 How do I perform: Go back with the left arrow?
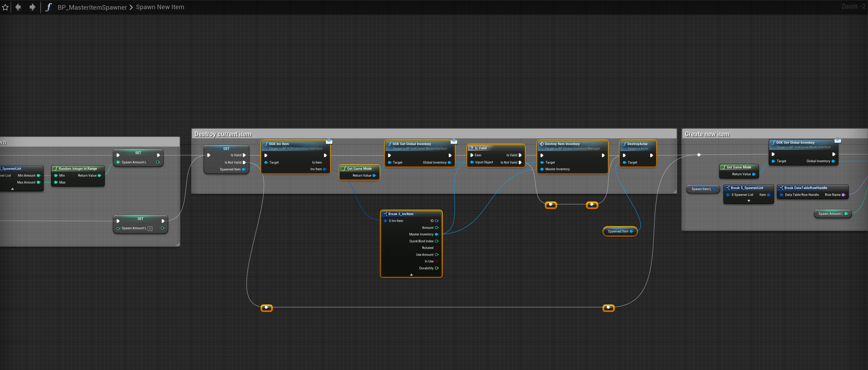tap(18, 7)
